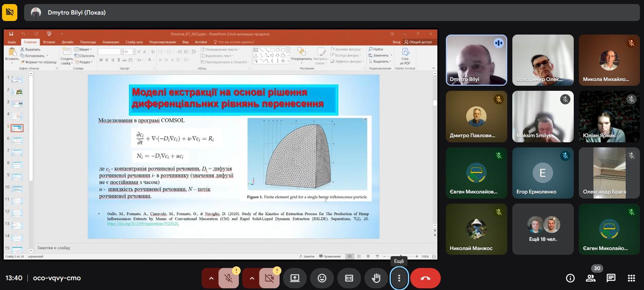Turn on closed captions

349,278
